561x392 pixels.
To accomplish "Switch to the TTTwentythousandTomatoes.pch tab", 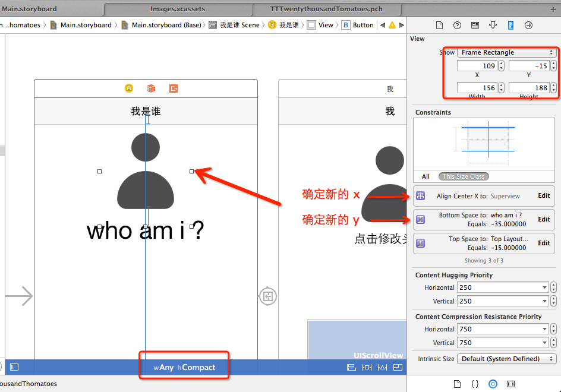I will [326, 9].
